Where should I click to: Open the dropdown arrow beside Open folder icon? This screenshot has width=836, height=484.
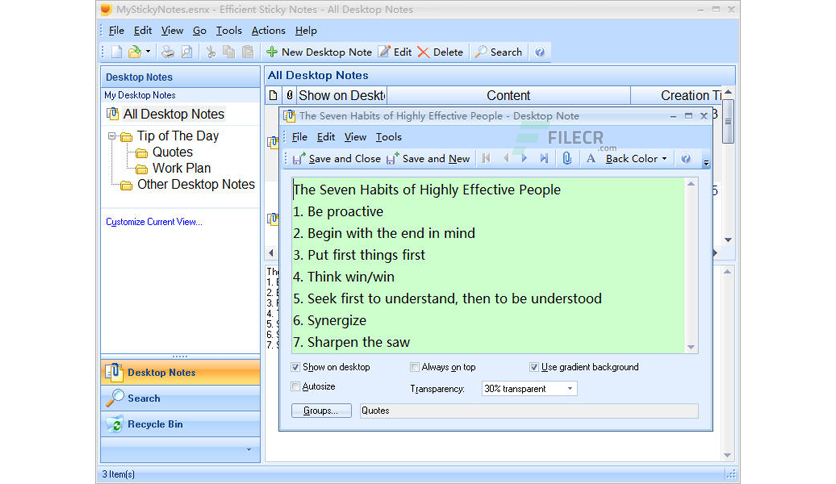(148, 52)
